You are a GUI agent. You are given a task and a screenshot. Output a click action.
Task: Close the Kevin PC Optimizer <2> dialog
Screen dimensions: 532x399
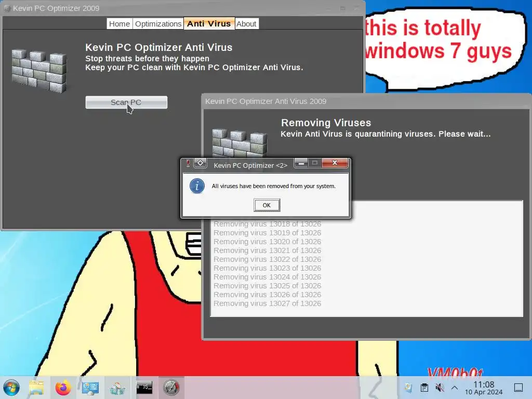[x=335, y=163]
